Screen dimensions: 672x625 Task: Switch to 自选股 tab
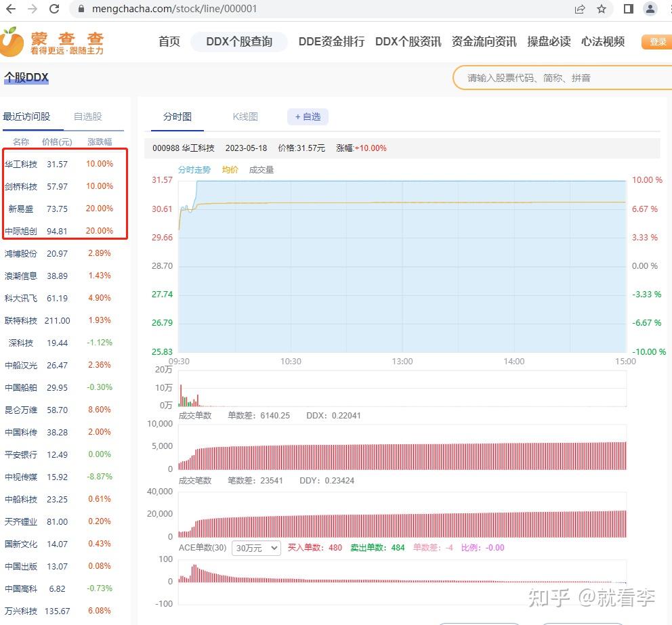(x=88, y=116)
